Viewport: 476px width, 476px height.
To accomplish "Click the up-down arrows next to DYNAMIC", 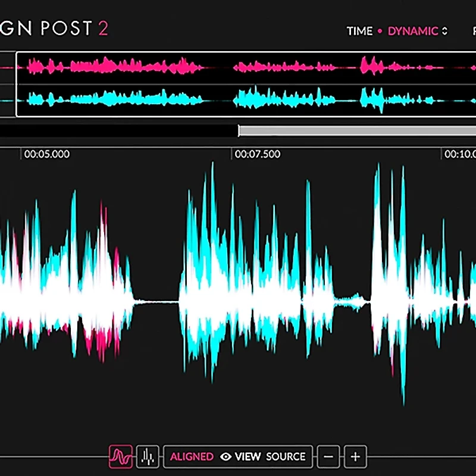I will (444, 31).
